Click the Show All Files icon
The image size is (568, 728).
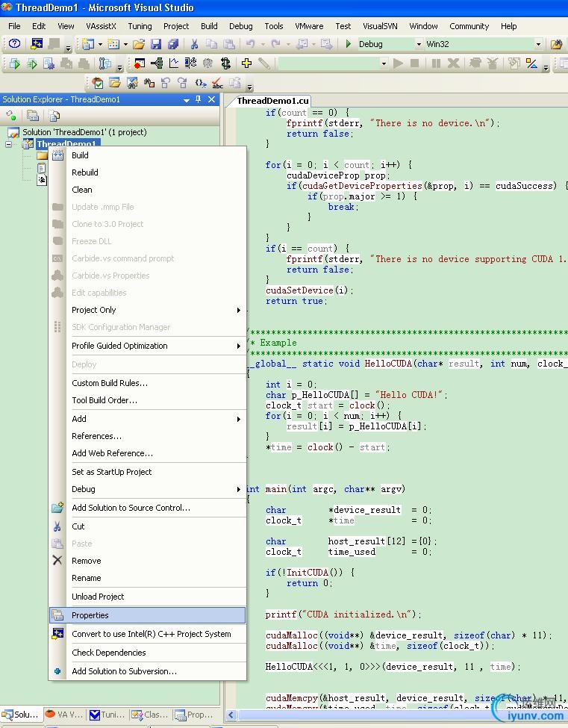click(x=54, y=115)
